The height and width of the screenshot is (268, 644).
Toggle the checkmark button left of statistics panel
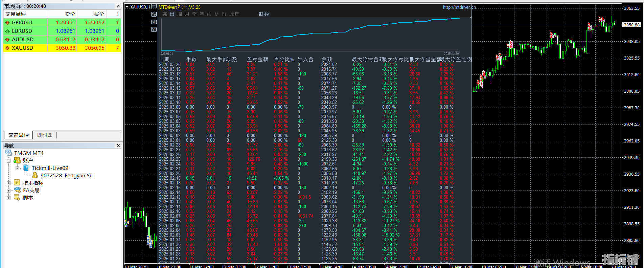click(x=154, y=22)
